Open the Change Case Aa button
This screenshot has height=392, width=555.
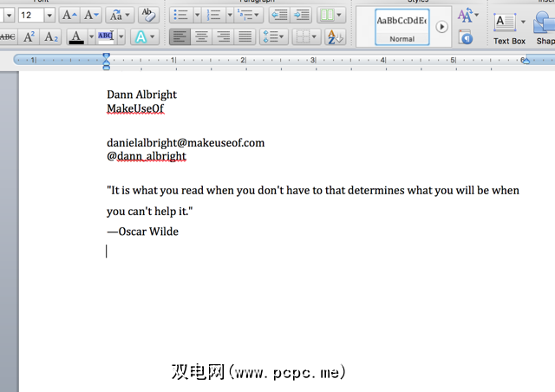120,16
